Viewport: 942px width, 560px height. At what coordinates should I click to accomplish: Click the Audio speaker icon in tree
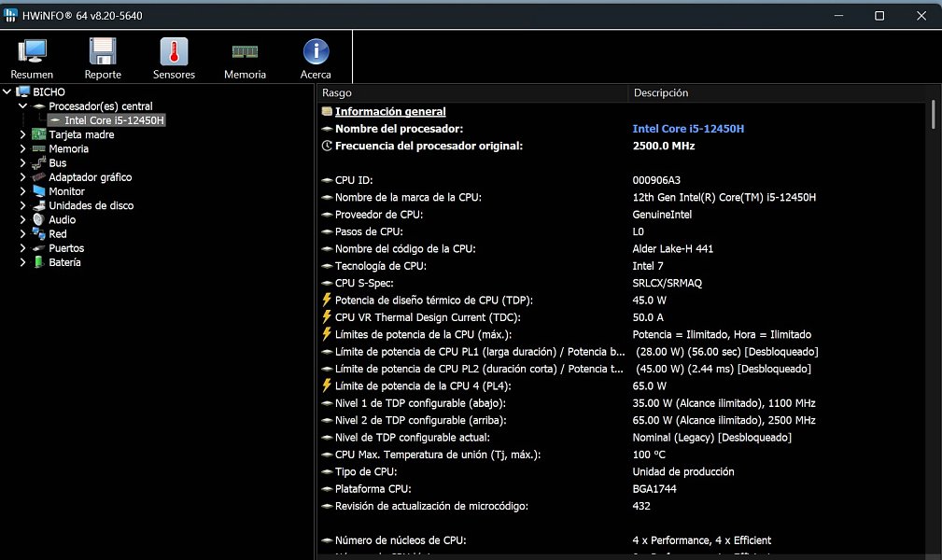point(38,219)
